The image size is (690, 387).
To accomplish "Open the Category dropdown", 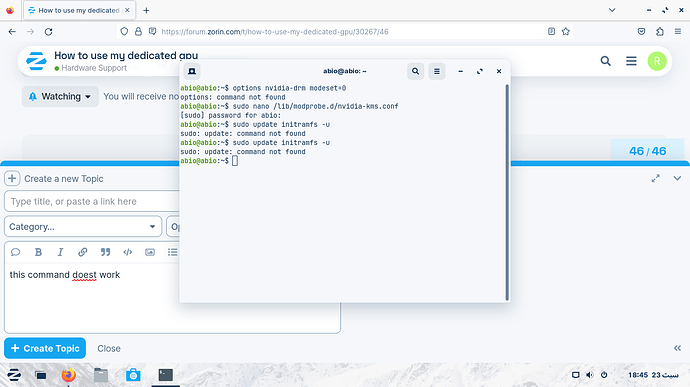I will point(83,227).
